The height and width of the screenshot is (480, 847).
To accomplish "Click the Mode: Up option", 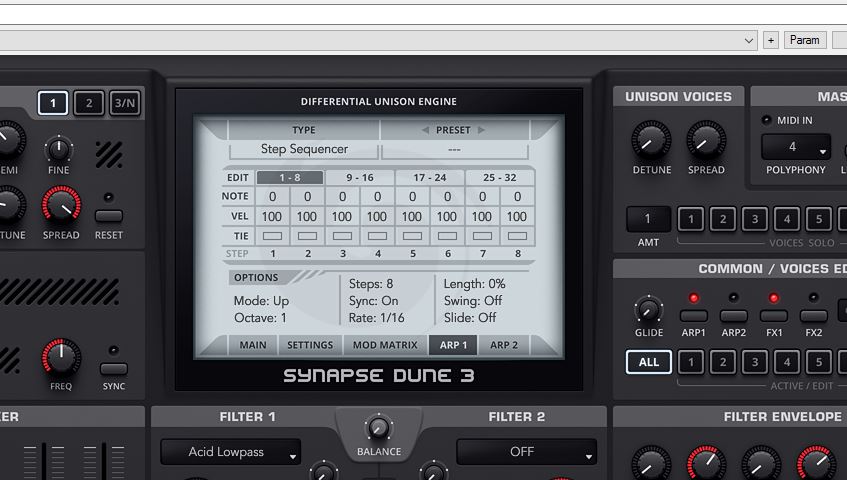I will coord(261,301).
